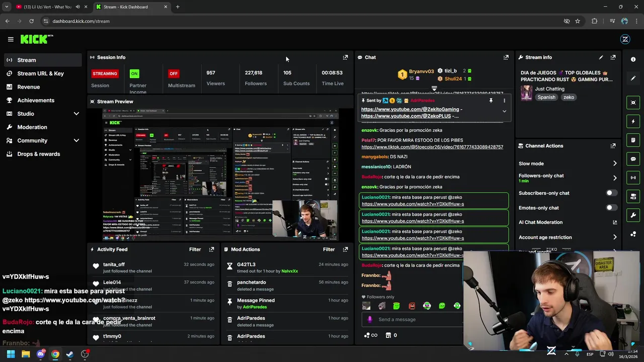Toggle Chat widget speech-bubble icon in rail
The width and height of the screenshot is (644, 362).
tap(633, 159)
